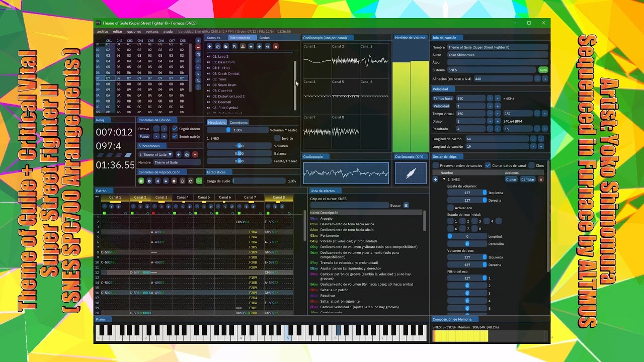Enable the Invertir checkbox in mixer
The width and height of the screenshot is (644, 362).
[x=277, y=138]
